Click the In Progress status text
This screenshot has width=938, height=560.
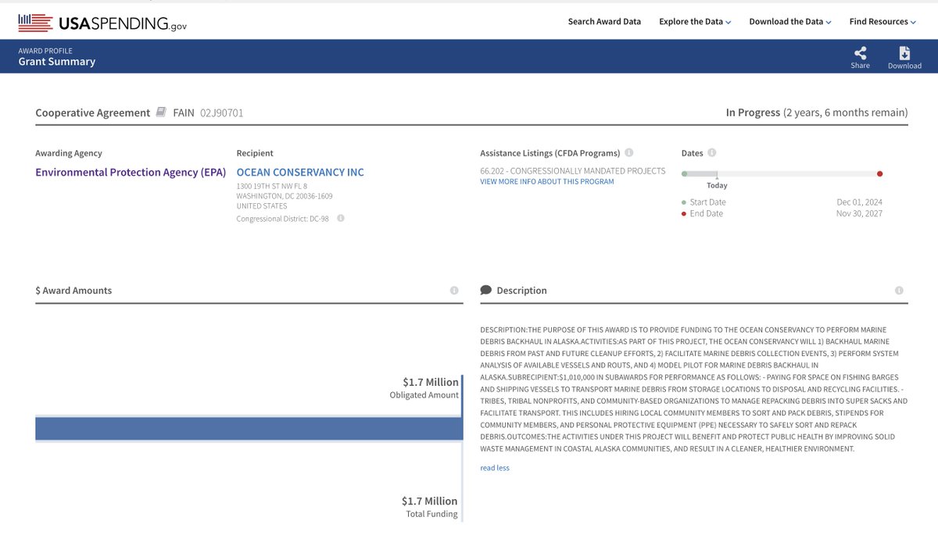click(x=753, y=112)
